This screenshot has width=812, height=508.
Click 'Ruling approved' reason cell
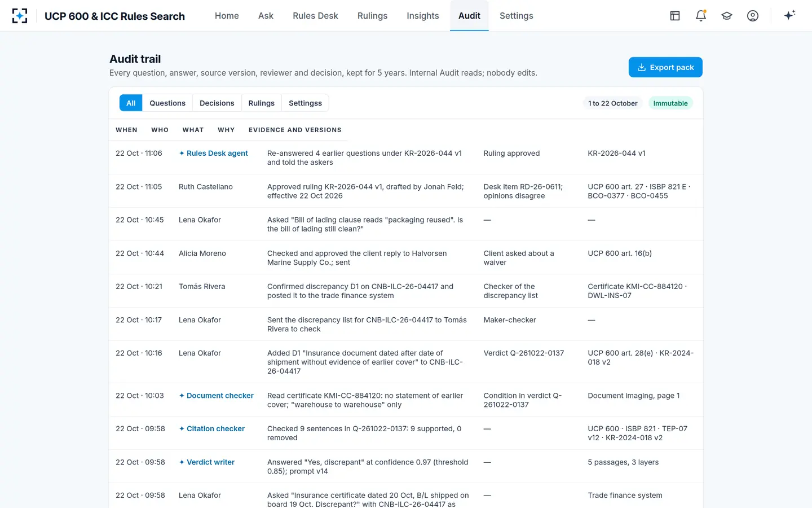tap(511, 153)
